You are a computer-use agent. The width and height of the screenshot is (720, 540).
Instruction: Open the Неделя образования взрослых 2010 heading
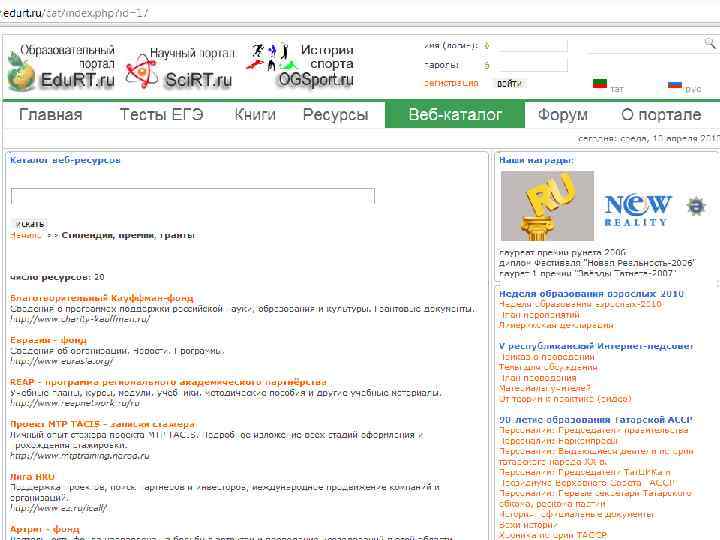591,294
